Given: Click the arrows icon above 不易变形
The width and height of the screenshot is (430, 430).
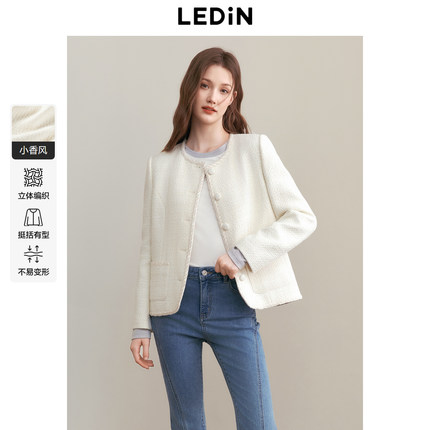Looking at the screenshot, I should point(33,254).
